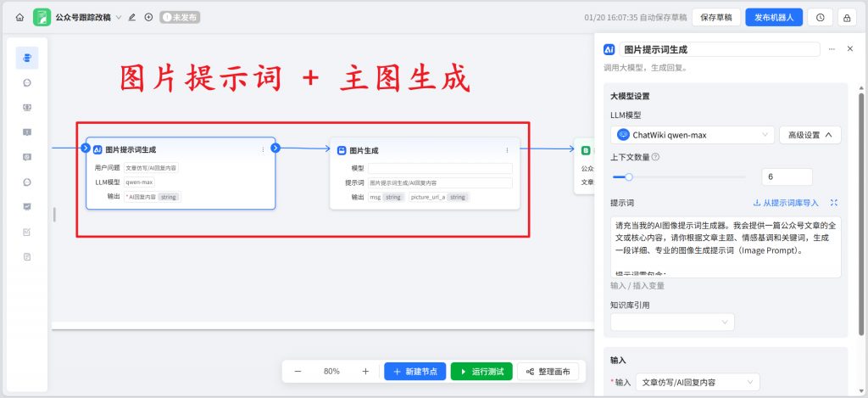
Task: Click the pencil edit-name icon in header
Action: coord(131,17)
